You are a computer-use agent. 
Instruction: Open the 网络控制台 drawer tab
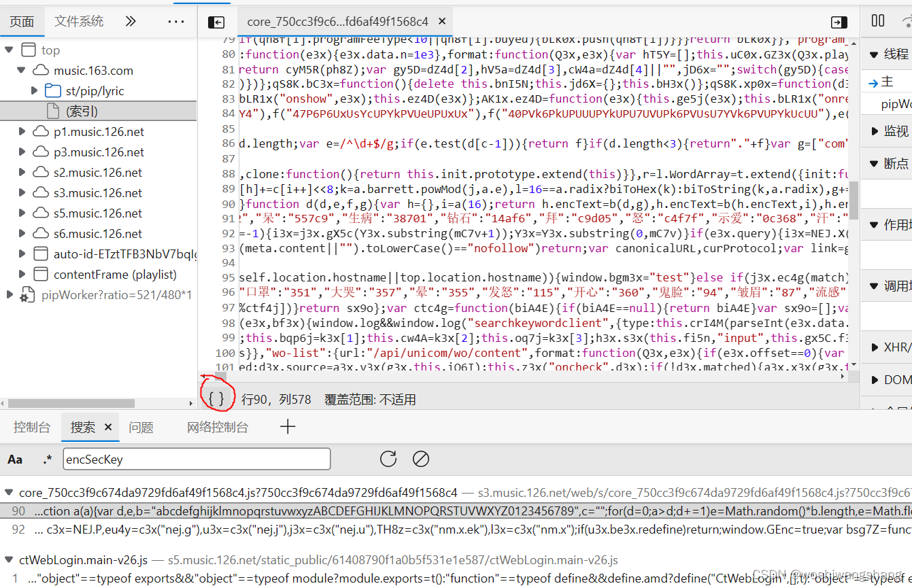pyautogui.click(x=218, y=428)
